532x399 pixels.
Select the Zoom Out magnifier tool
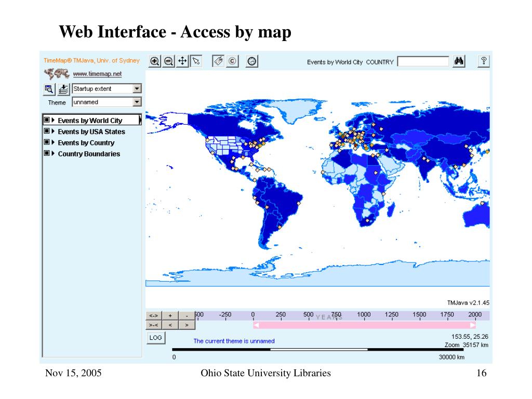click(x=169, y=61)
